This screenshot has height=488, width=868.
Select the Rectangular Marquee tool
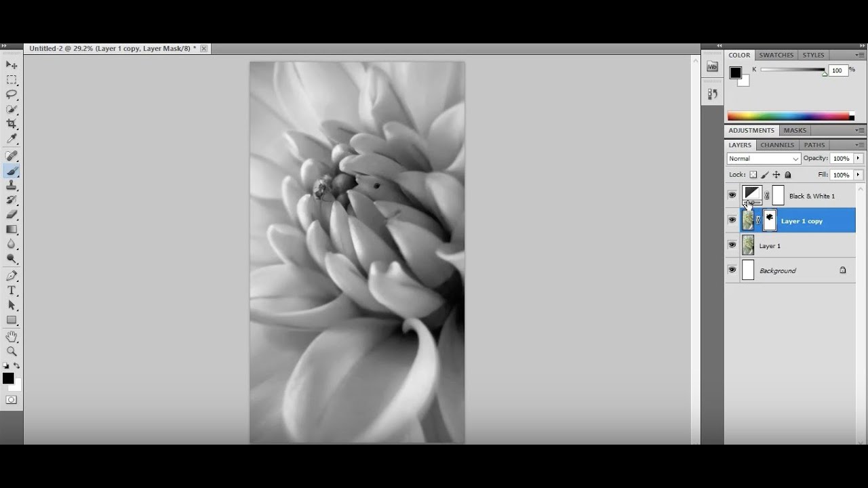(12, 80)
